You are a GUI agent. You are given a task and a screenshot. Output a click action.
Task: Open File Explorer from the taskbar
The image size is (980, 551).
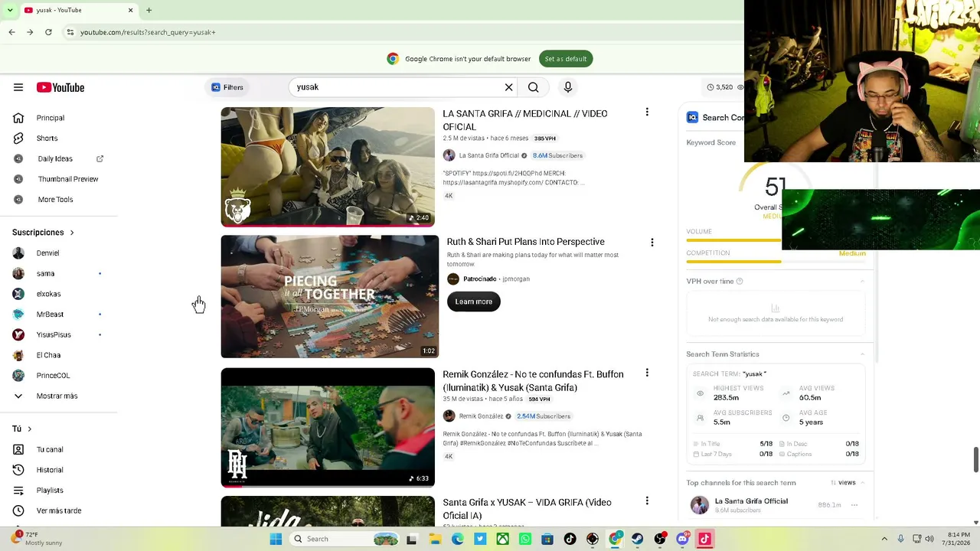435,539
